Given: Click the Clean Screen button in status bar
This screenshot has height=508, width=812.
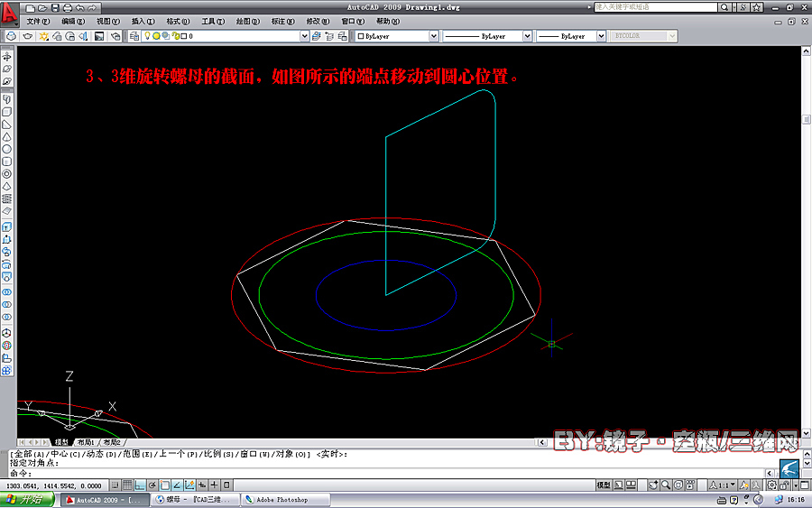Looking at the screenshot, I should (804, 485).
